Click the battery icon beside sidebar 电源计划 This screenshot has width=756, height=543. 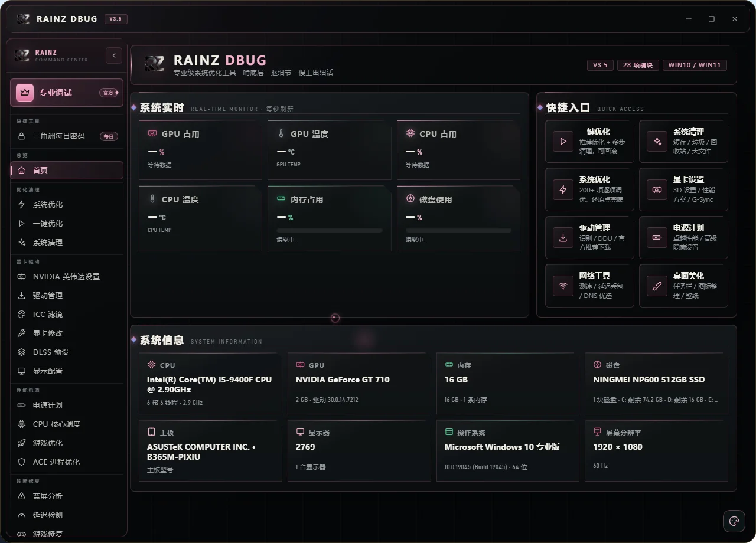pos(22,405)
